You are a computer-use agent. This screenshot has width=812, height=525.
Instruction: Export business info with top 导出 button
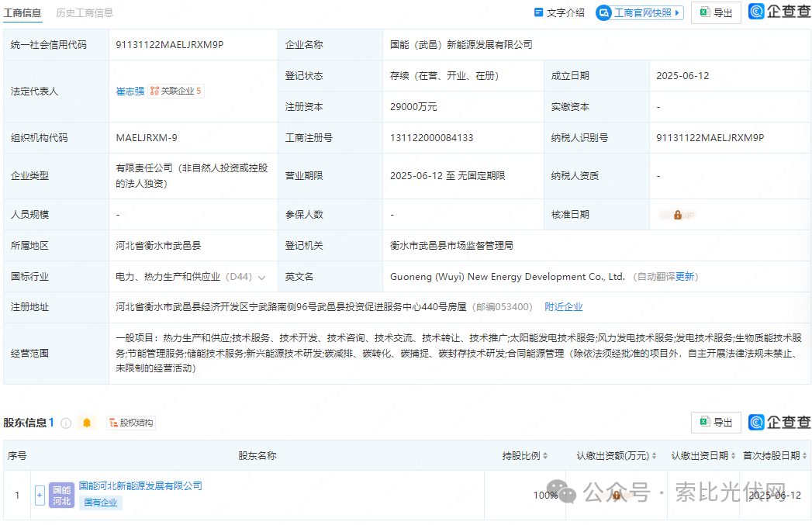click(715, 12)
